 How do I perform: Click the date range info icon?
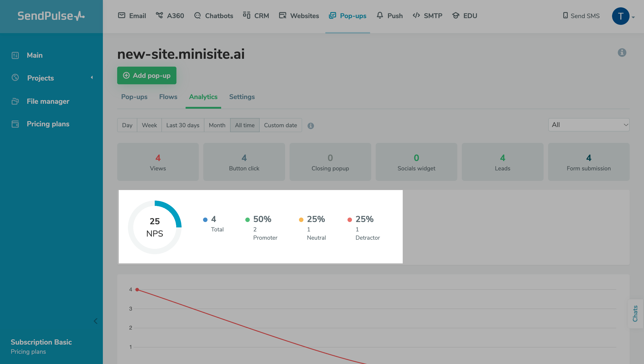[311, 126]
